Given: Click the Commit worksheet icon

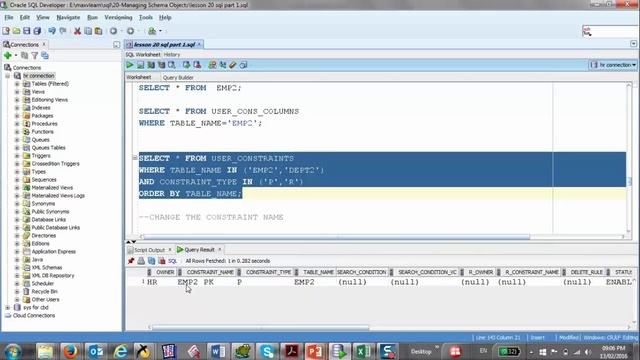Looking at the screenshot, I should point(187,65).
